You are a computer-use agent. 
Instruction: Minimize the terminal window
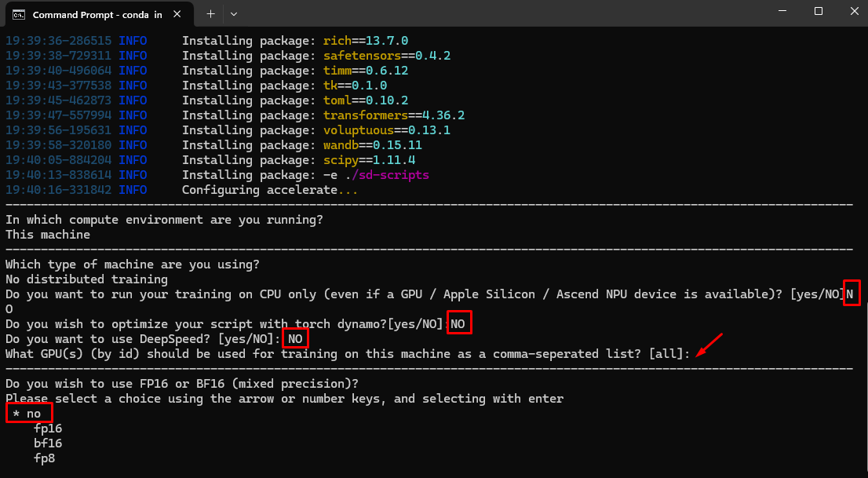pyautogui.click(x=782, y=12)
